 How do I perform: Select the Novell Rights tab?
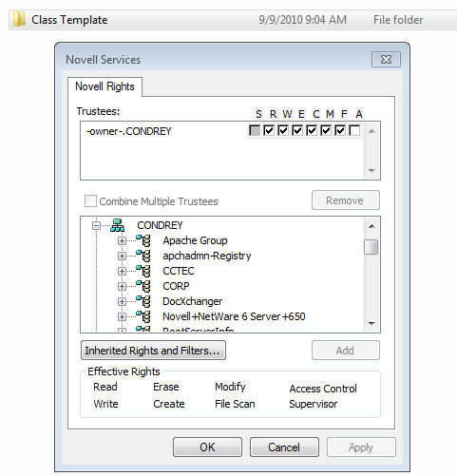coord(105,86)
